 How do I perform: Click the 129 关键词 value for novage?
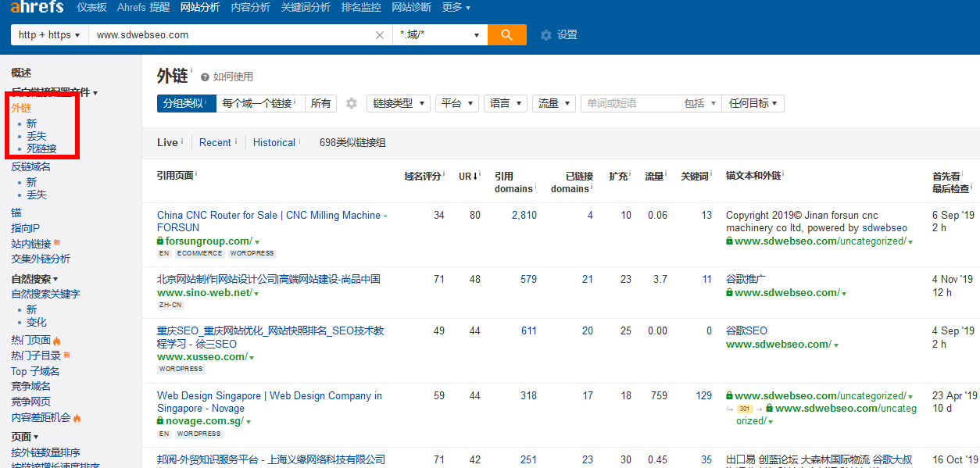point(703,396)
